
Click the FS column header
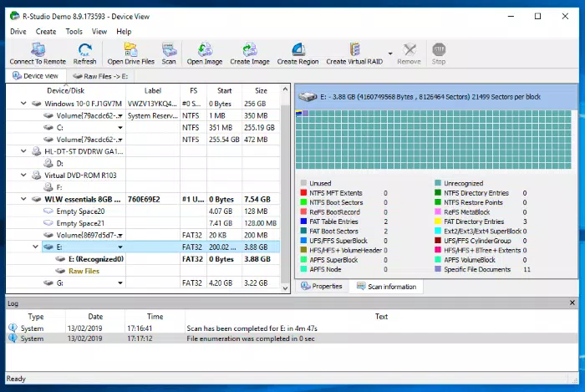point(193,90)
